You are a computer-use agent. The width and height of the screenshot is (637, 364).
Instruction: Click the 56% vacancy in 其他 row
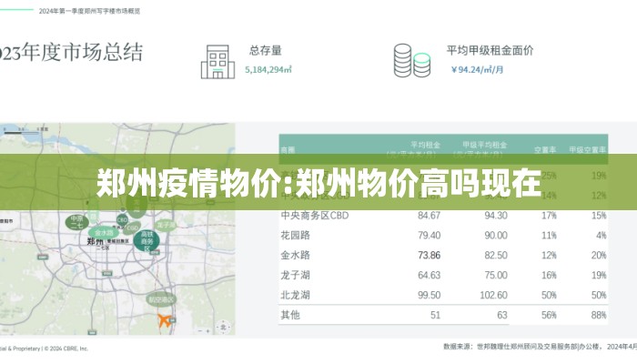(x=549, y=315)
